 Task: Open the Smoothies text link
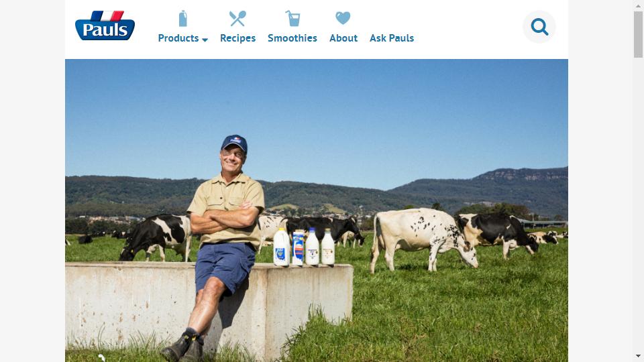click(x=292, y=38)
